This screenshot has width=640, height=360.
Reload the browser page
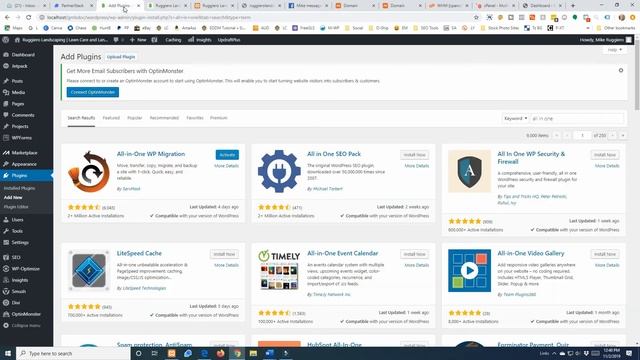29,17
